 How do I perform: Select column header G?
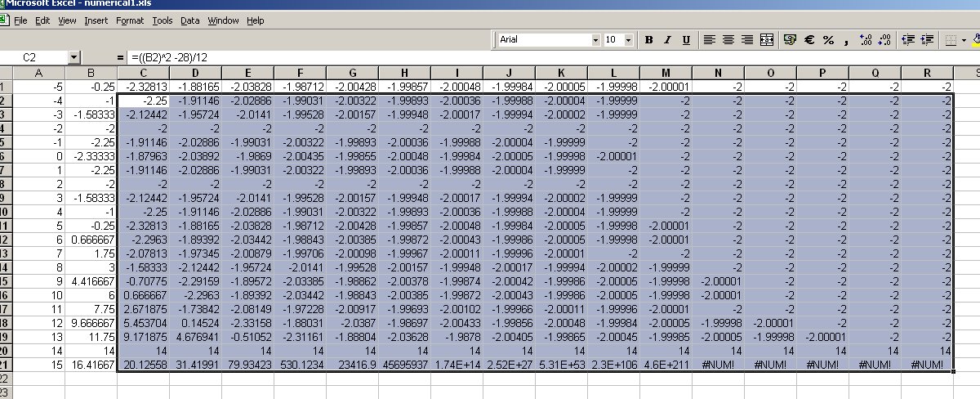point(352,74)
